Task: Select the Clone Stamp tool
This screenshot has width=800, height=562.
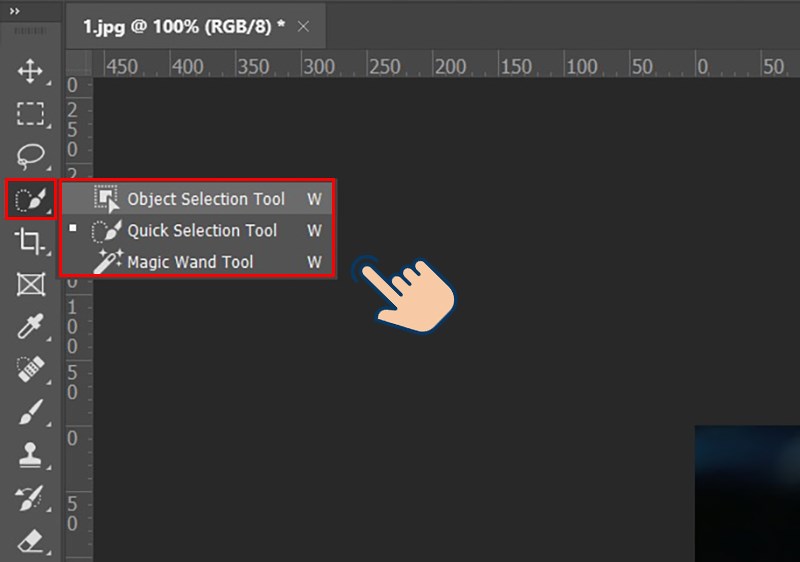Action: 31,456
